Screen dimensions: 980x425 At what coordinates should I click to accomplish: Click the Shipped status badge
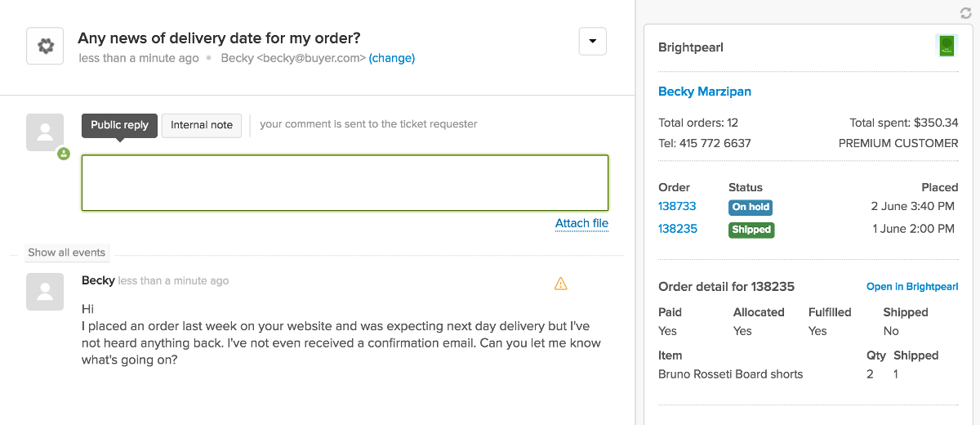click(x=751, y=230)
